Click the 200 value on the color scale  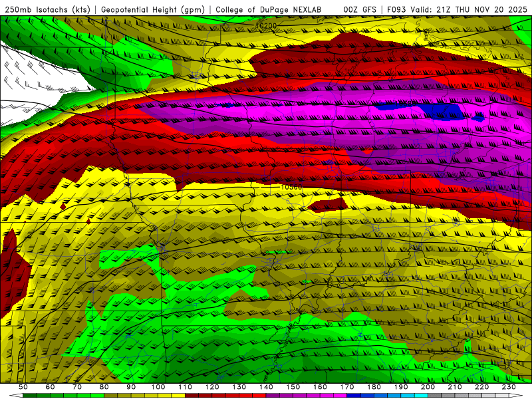click(428, 387)
